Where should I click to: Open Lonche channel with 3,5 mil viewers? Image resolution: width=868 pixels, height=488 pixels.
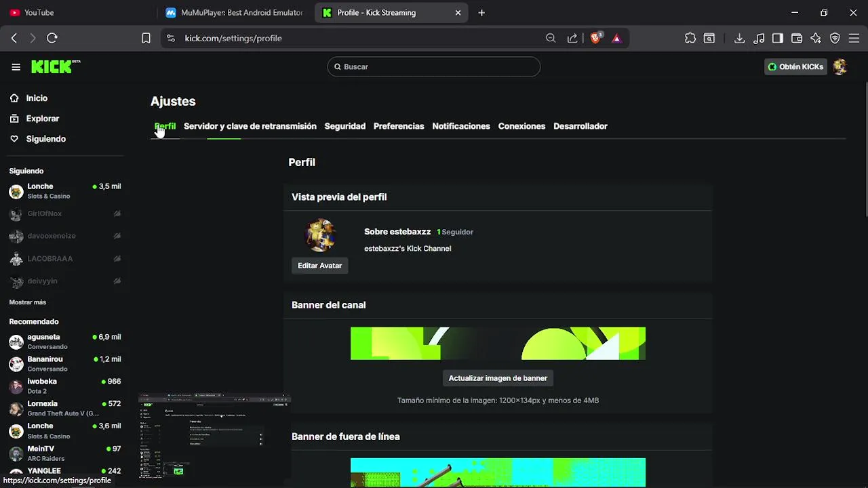click(x=65, y=191)
